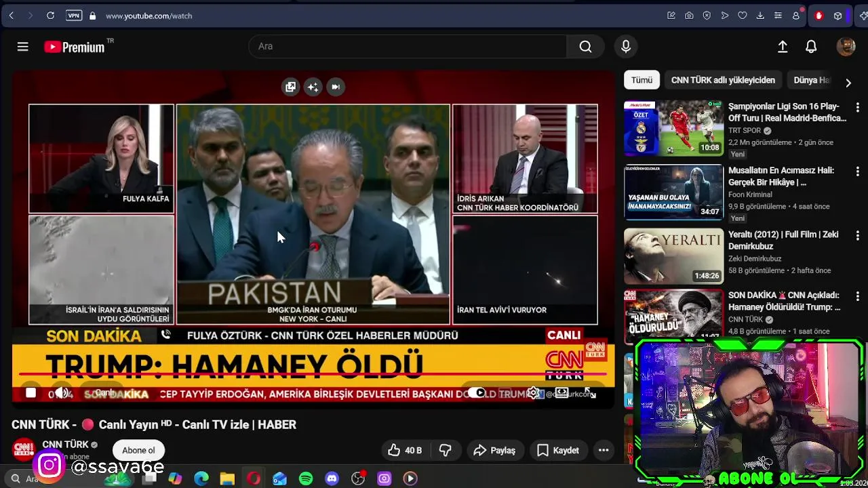Open the upload/create video icon
Viewport: 868px width, 488px height.
[783, 47]
